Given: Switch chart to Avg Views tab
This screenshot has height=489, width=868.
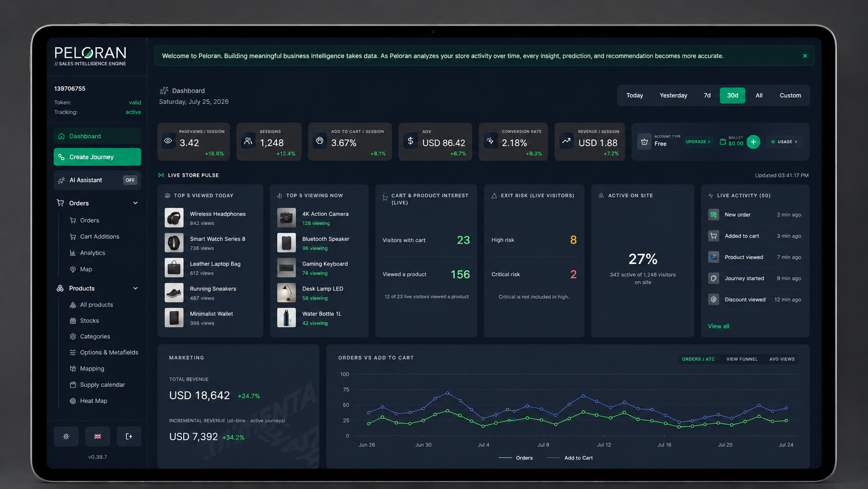Looking at the screenshot, I should (x=782, y=359).
